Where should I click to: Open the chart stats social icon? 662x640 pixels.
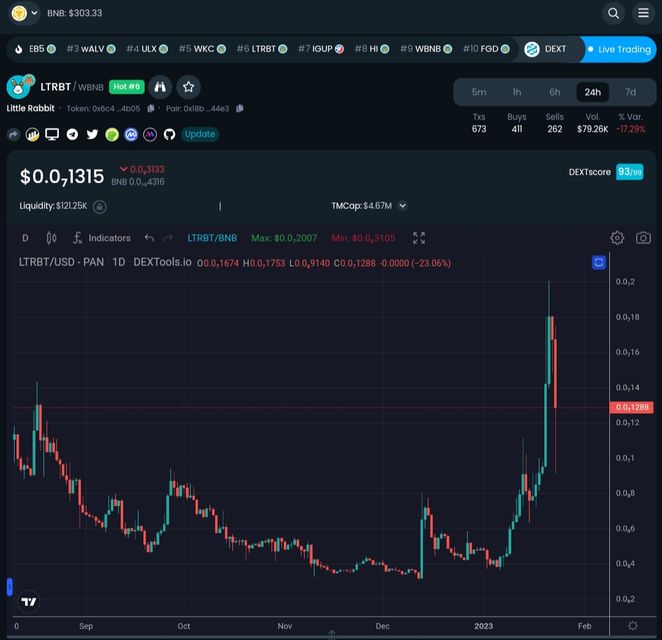(x=33, y=135)
